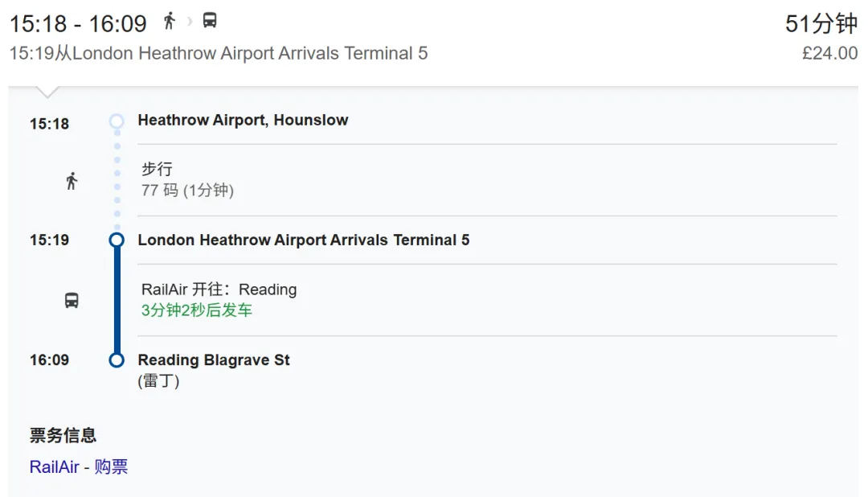Click the 票务信息 ticket information heading
The image size is (868, 497).
click(63, 435)
